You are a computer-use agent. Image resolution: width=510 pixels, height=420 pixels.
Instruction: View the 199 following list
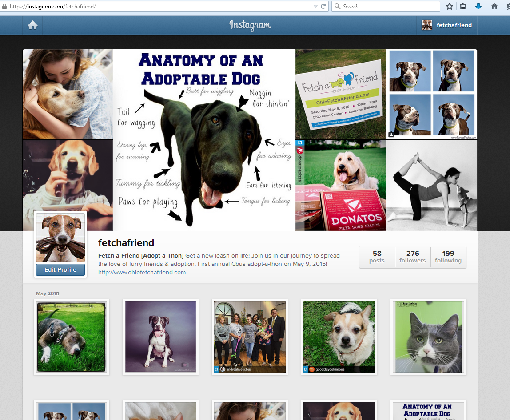(x=448, y=257)
